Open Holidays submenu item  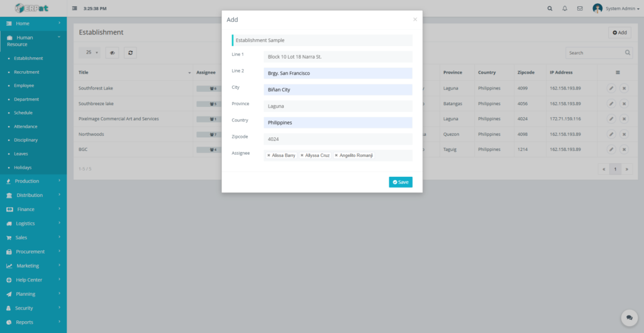click(x=23, y=167)
